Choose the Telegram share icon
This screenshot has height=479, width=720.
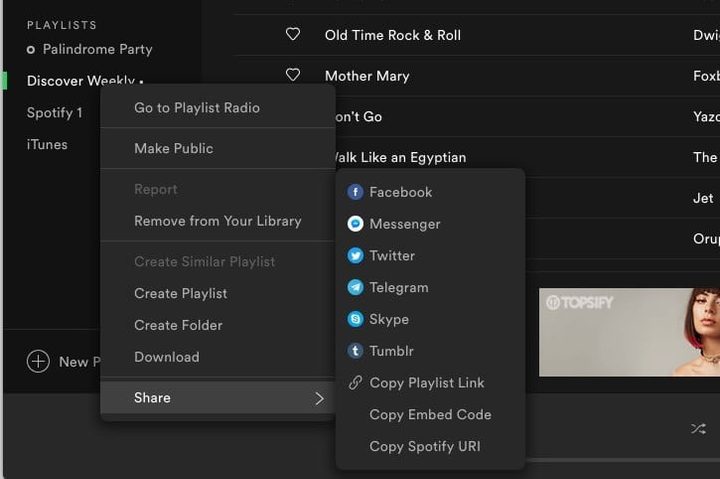355,288
